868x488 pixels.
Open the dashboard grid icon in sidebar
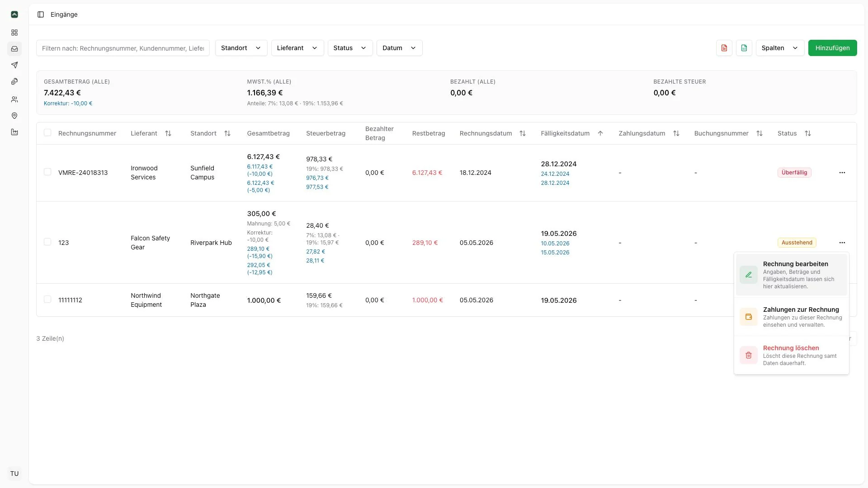(x=14, y=33)
